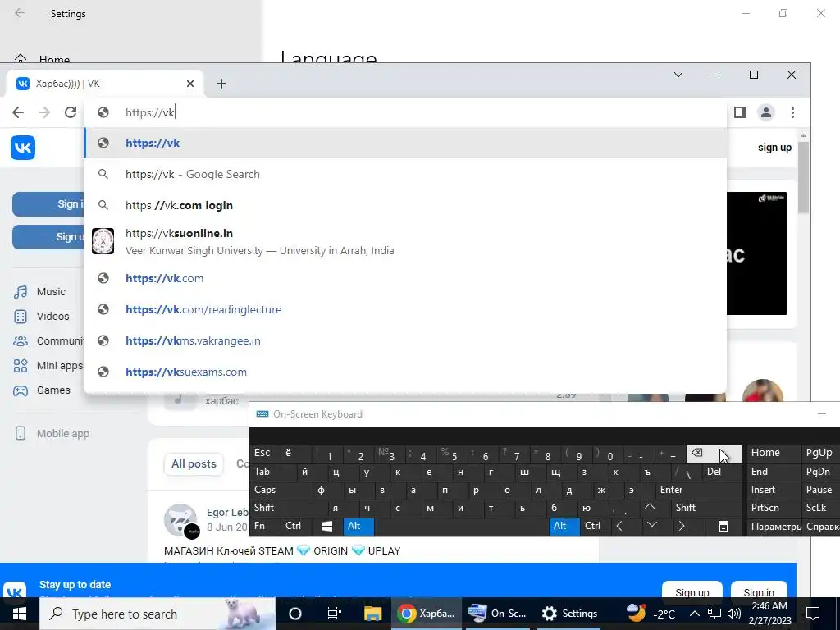Screen dimensions: 840x630
Task: Toggle right Ctrl on on-screen keyboard
Action: coord(596,526)
